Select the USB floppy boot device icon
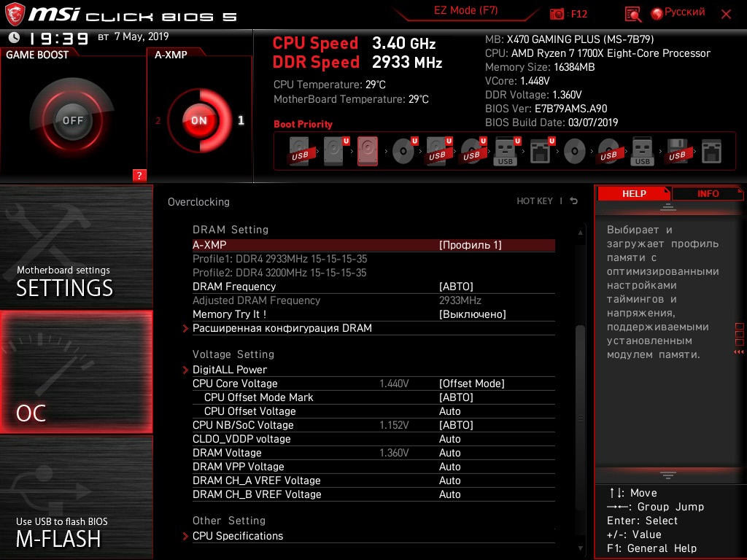The height and width of the screenshot is (560, 747). click(x=677, y=152)
